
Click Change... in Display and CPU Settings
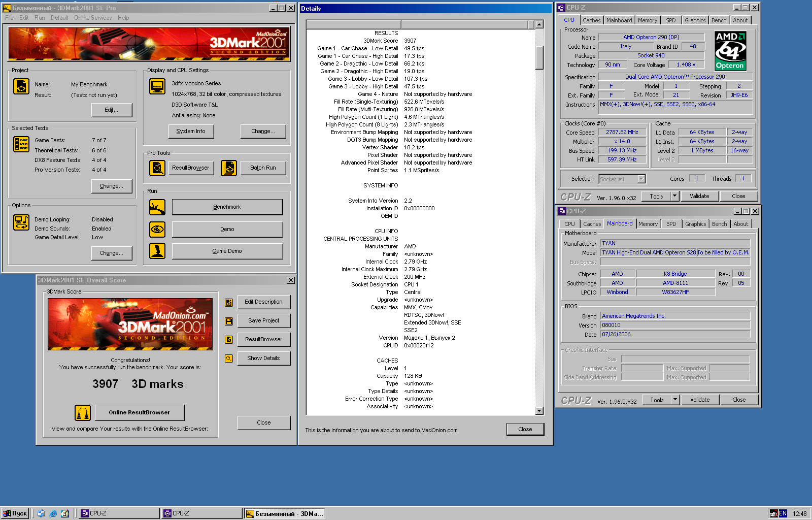pyautogui.click(x=263, y=131)
